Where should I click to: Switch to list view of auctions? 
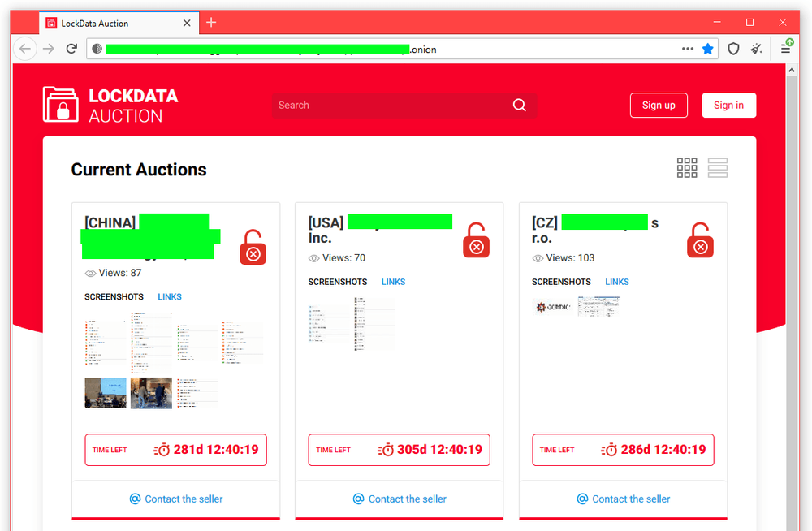pos(717,167)
